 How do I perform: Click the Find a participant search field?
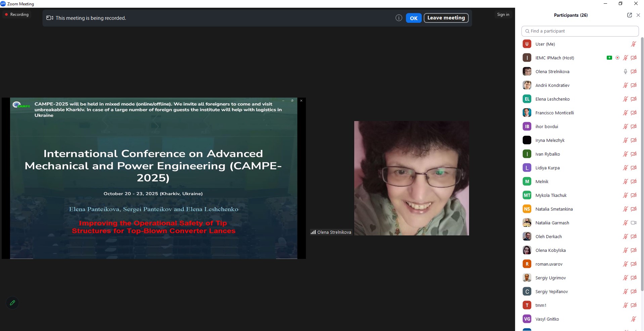coord(580,31)
